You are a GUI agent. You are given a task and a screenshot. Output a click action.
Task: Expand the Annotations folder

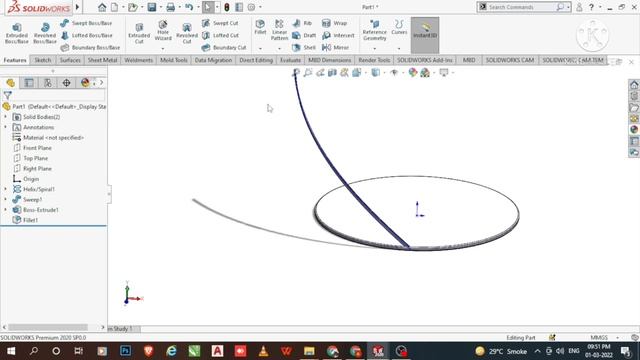pos(5,127)
